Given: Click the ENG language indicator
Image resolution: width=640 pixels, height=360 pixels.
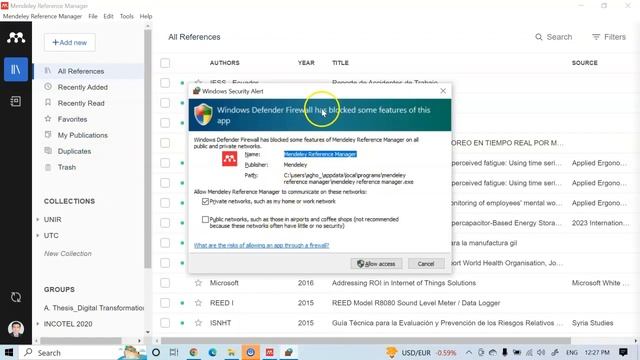Looking at the screenshot, I should tap(572, 352).
